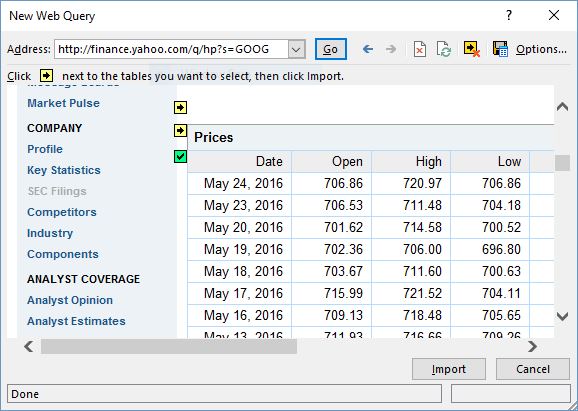The image size is (578, 411).
Task: Click the horizontal scrollbar thumb
Action: click(169, 346)
